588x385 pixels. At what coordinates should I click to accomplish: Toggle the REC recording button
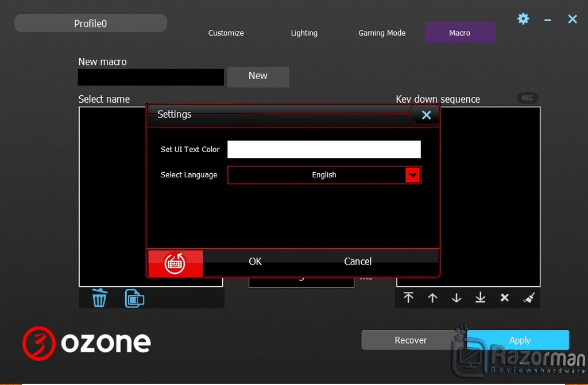(527, 98)
